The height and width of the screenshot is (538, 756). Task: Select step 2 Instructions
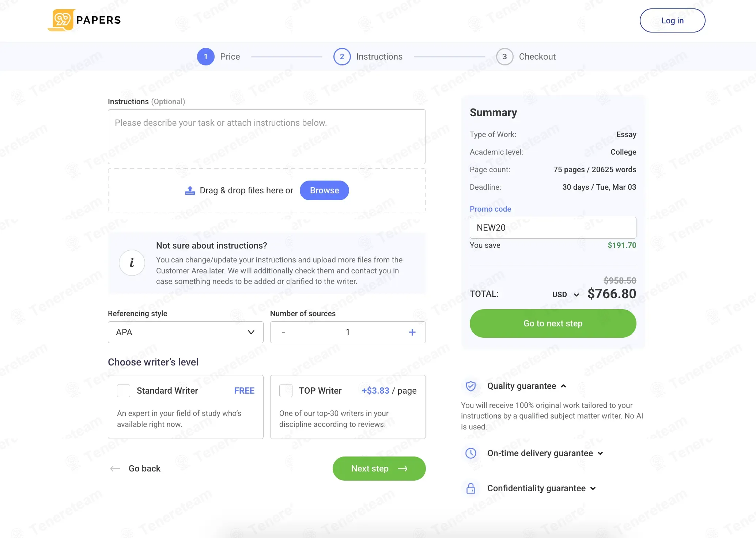pos(368,57)
